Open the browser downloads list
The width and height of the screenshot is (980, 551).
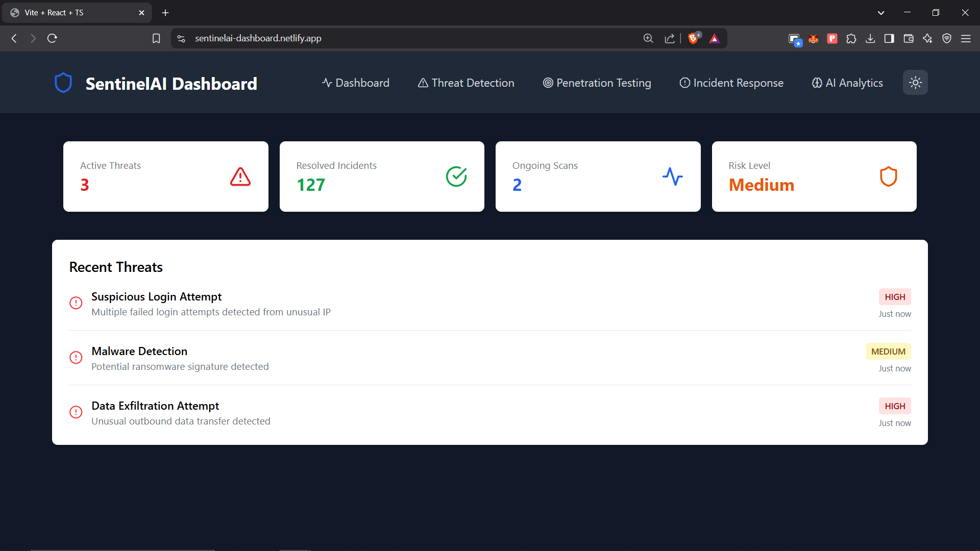870,38
